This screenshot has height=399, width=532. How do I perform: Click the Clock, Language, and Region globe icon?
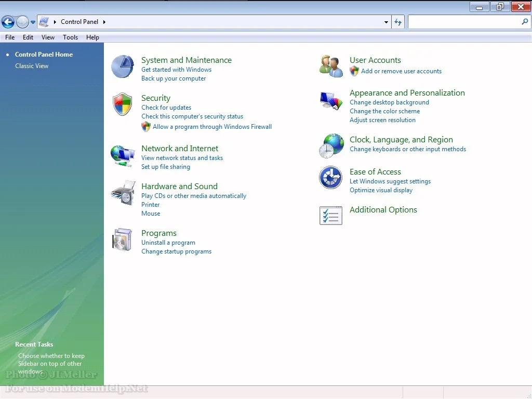[x=331, y=146]
